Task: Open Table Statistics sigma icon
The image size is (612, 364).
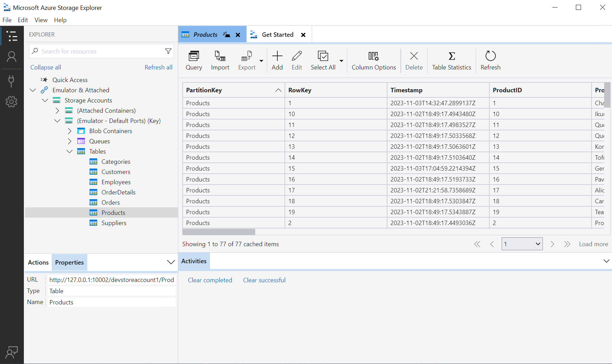Action: click(x=452, y=56)
